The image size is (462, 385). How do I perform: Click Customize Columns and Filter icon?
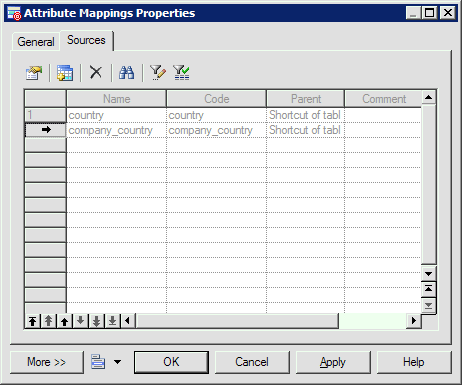(x=158, y=72)
